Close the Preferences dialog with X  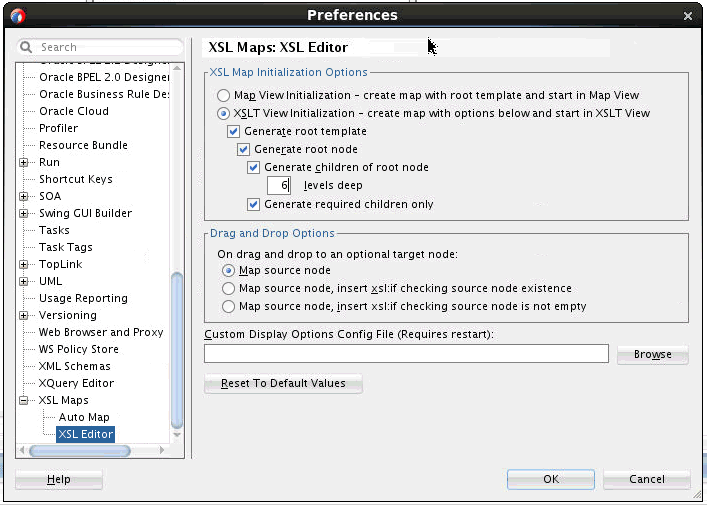click(688, 16)
